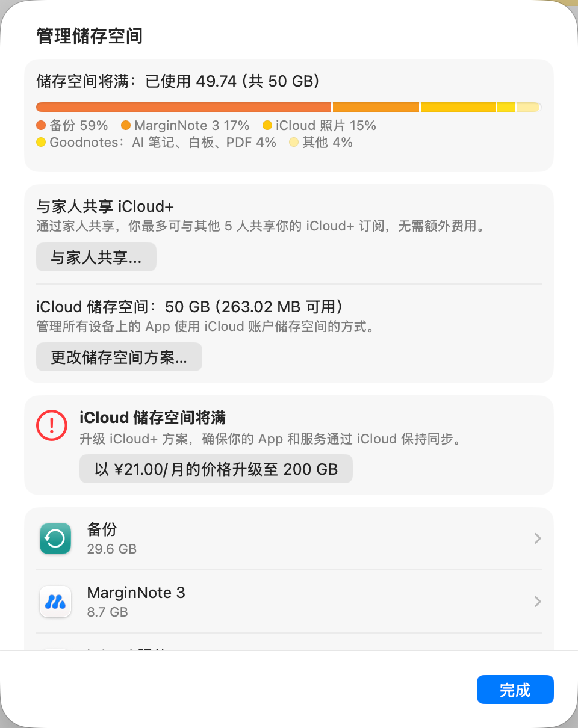578x728 pixels.
Task: Click the 备份 segment of the storage bar
Action: pyautogui.click(x=184, y=107)
